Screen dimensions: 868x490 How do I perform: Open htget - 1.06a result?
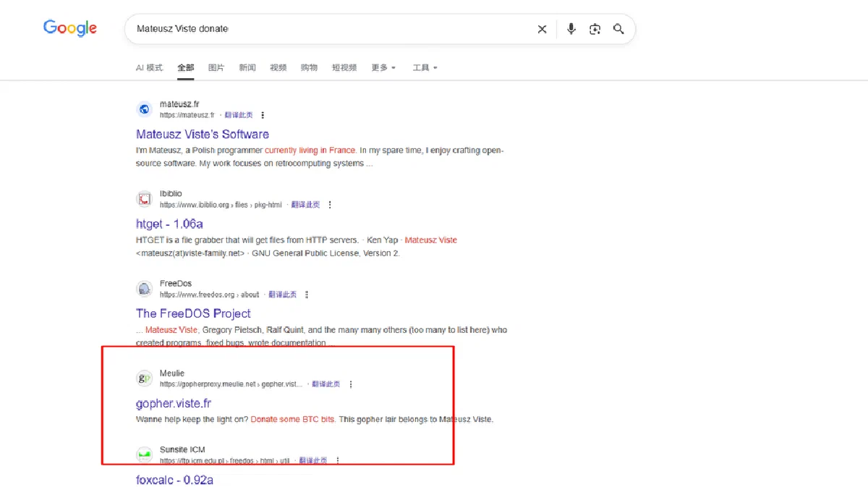coord(169,224)
